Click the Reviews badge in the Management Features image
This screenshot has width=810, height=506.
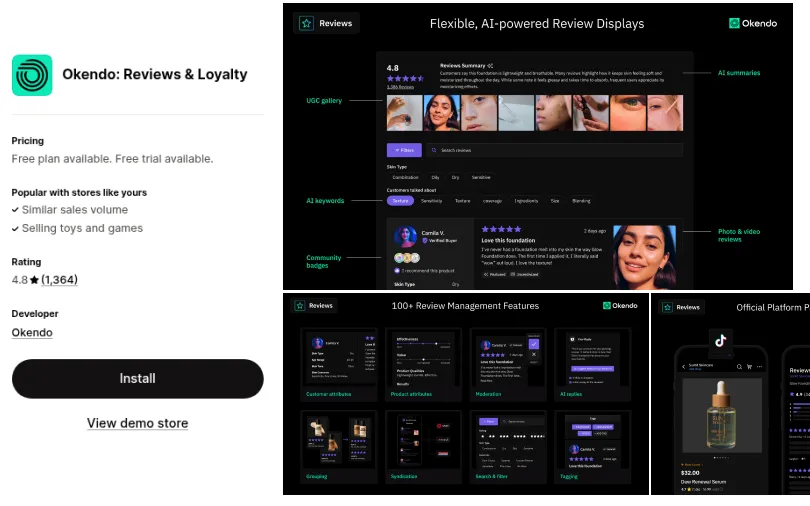(x=314, y=306)
